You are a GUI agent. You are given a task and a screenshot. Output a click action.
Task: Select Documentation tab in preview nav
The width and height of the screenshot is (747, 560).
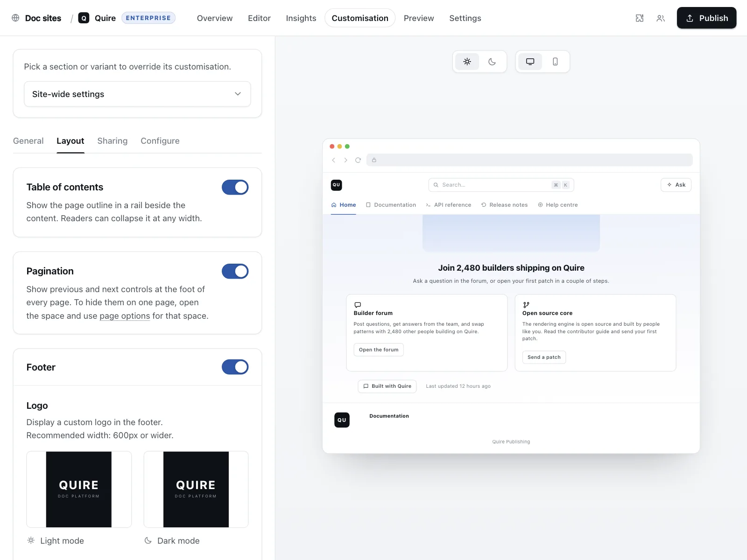pos(391,205)
